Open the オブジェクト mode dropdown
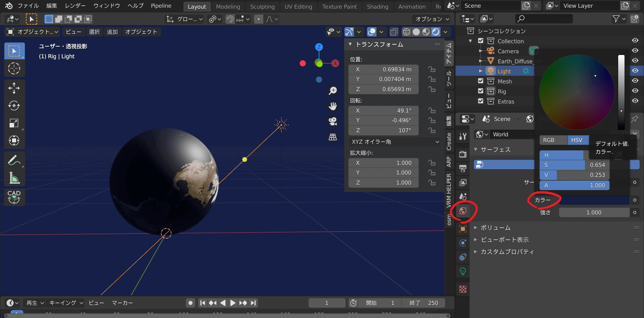This screenshot has width=644, height=318. 32,32
